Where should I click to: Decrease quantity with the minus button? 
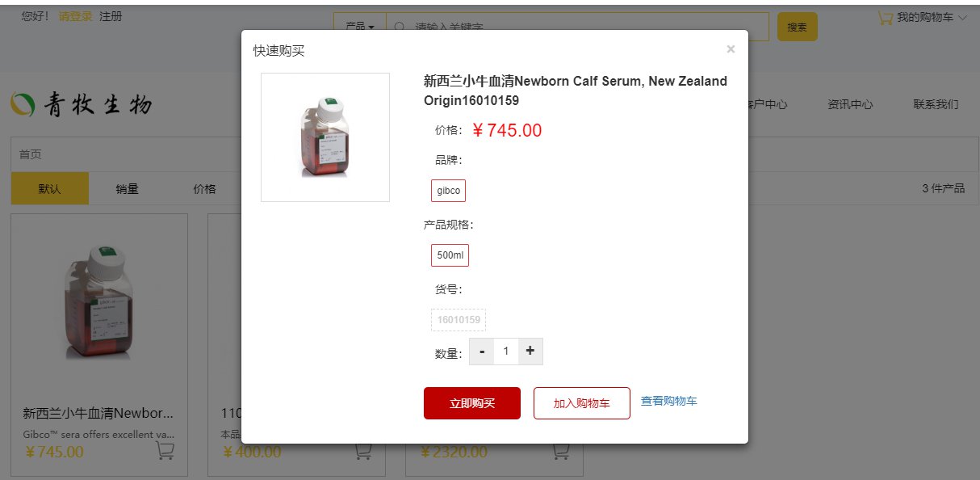point(482,351)
